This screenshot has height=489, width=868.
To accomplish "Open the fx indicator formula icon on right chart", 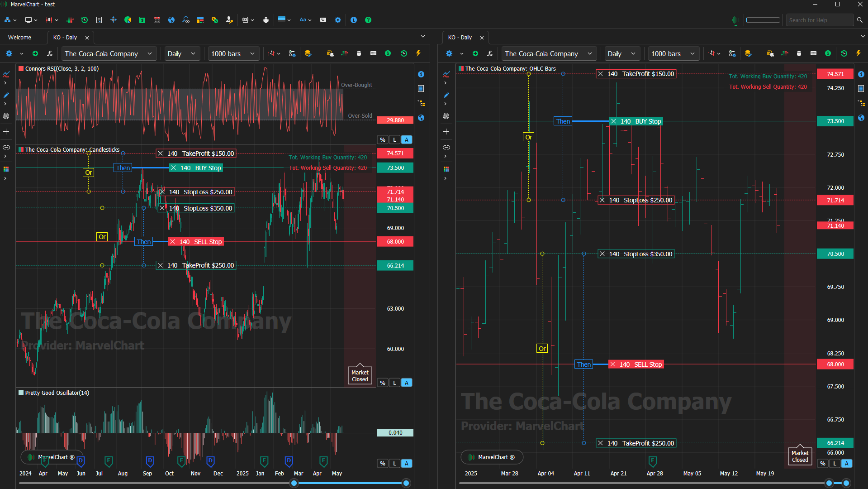I will pos(490,53).
